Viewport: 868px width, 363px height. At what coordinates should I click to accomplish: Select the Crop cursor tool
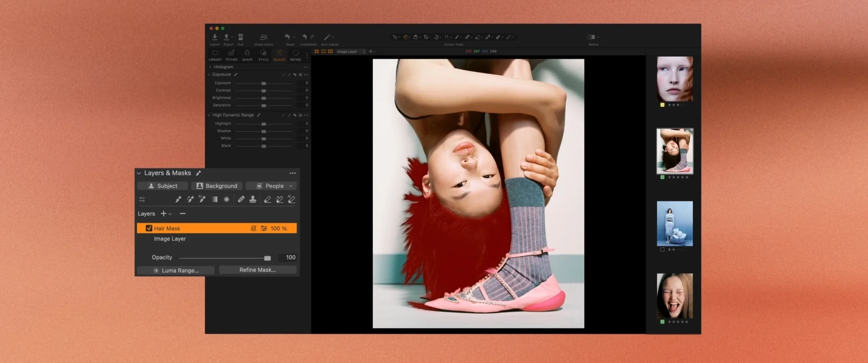click(x=426, y=37)
